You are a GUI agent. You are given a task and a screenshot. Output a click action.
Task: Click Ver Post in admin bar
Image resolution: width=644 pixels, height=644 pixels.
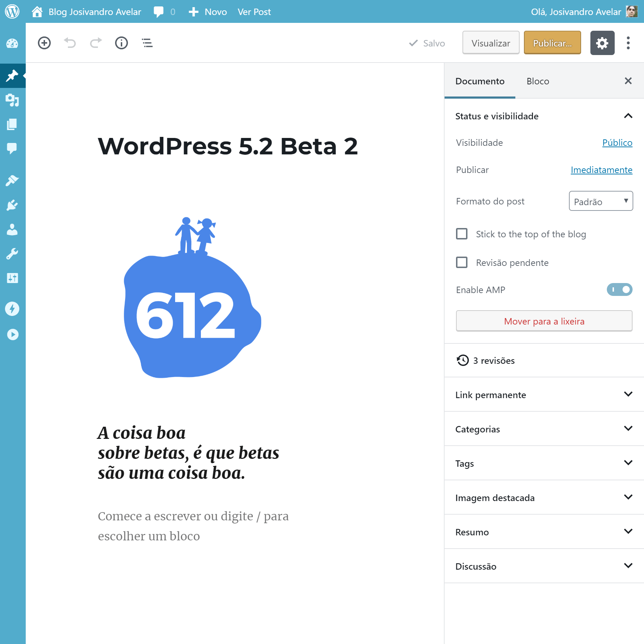tap(254, 12)
